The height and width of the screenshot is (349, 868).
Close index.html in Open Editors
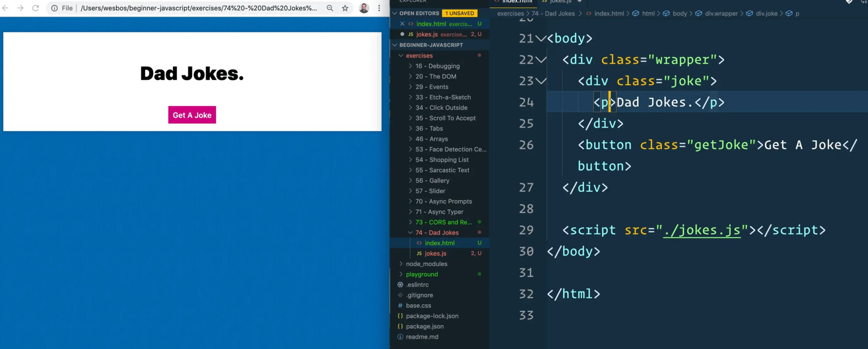click(x=402, y=24)
